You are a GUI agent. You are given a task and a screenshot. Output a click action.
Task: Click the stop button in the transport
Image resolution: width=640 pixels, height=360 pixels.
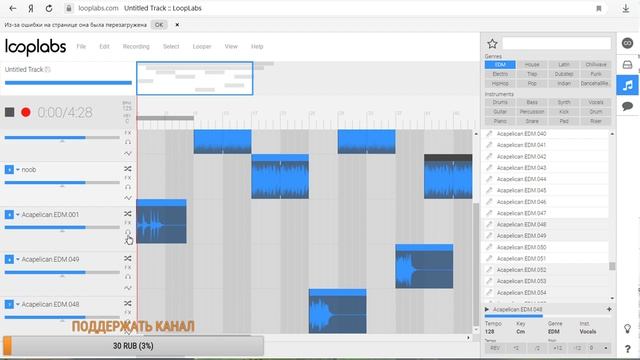click(10, 112)
